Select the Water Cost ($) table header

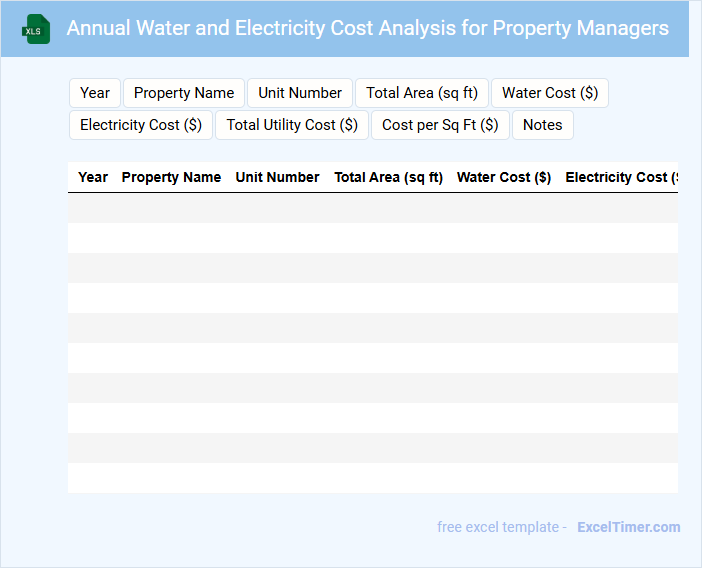tap(504, 177)
